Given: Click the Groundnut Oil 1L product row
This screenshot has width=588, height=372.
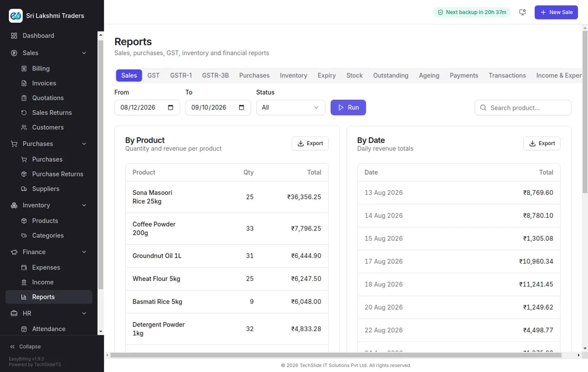Looking at the screenshot, I should click(227, 256).
